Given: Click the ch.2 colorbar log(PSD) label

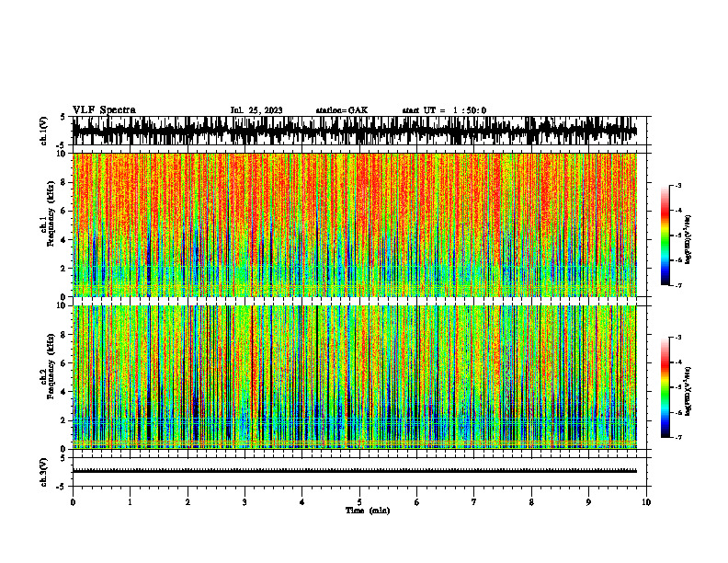Looking at the screenshot, I should 688,391.
